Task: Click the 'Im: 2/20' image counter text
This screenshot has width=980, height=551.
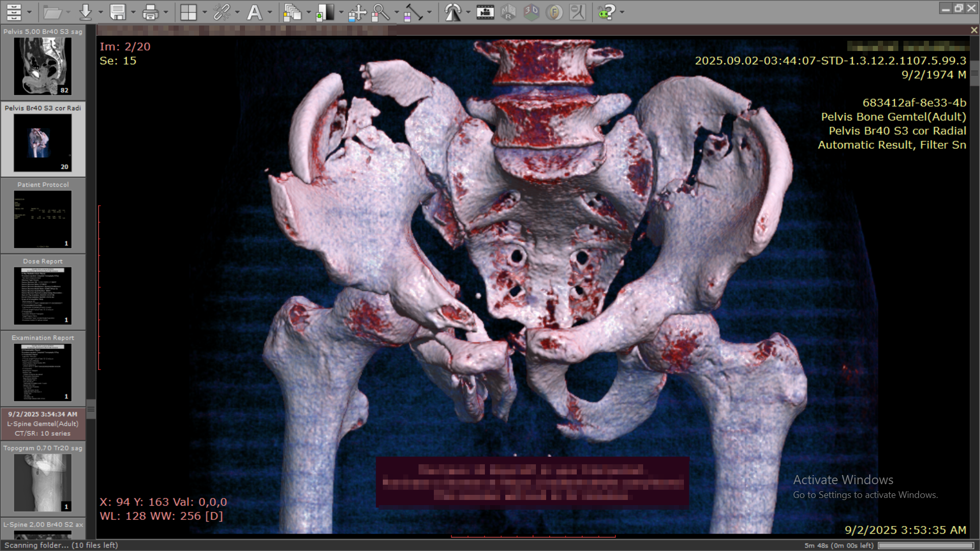Action: (x=125, y=46)
